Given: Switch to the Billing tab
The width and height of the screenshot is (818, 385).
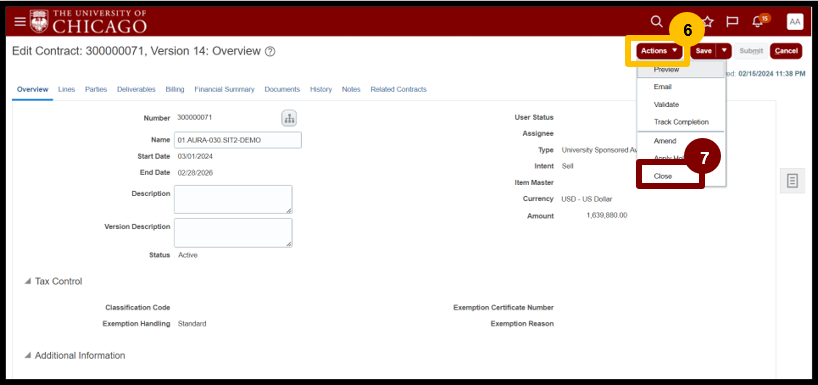Looking at the screenshot, I should coord(175,89).
